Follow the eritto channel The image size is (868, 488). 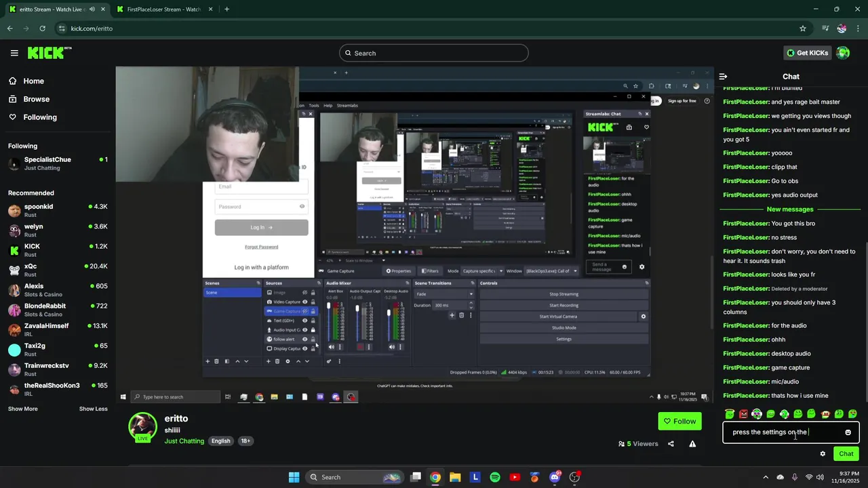[679, 421]
